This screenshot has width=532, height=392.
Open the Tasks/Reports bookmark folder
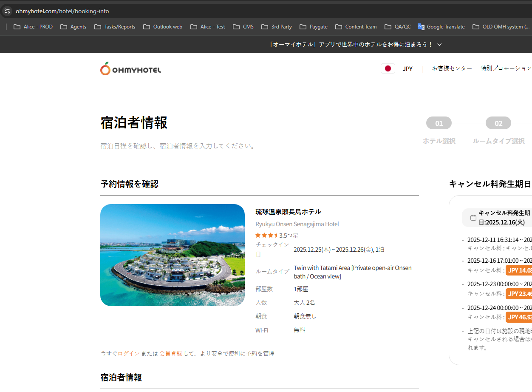point(115,27)
